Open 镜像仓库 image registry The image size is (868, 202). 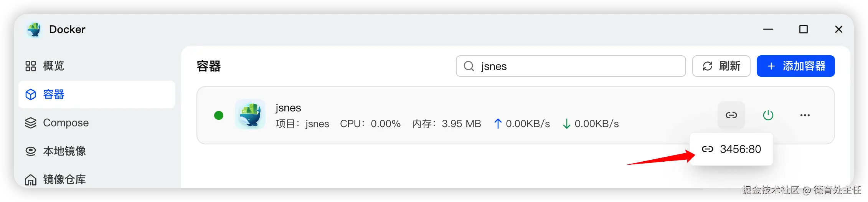[x=64, y=179]
